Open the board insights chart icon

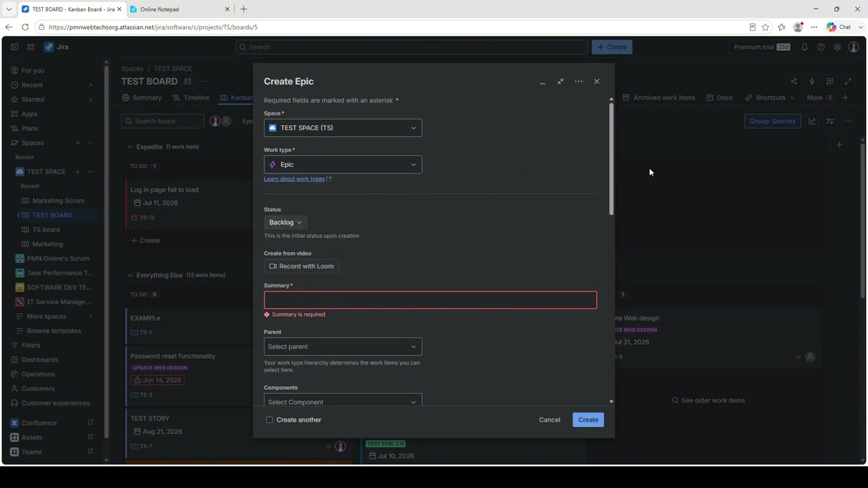[x=812, y=121]
